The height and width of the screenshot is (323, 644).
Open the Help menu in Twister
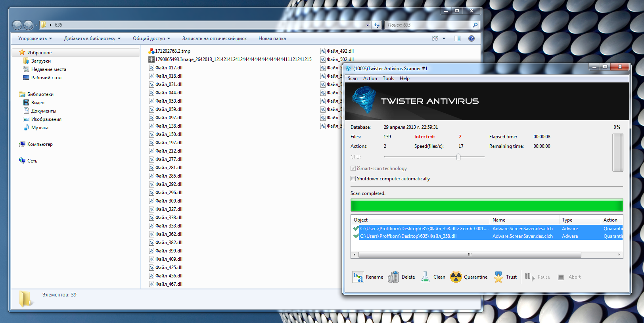tap(404, 78)
